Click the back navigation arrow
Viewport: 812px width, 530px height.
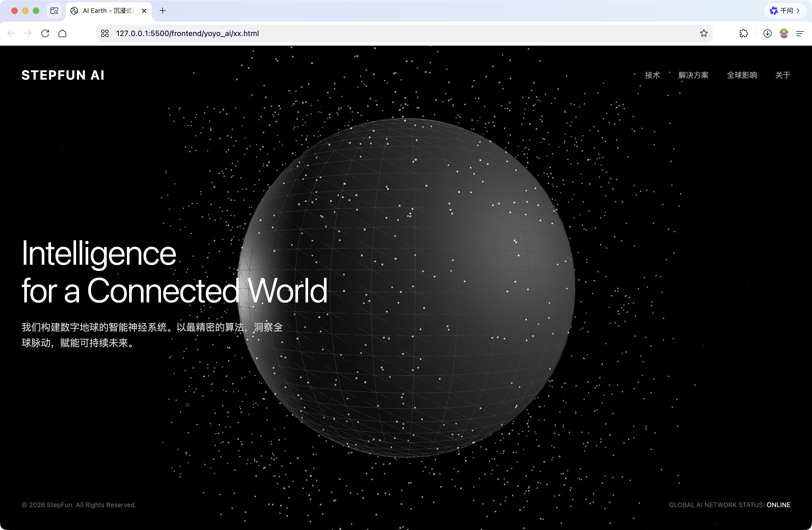[x=11, y=33]
